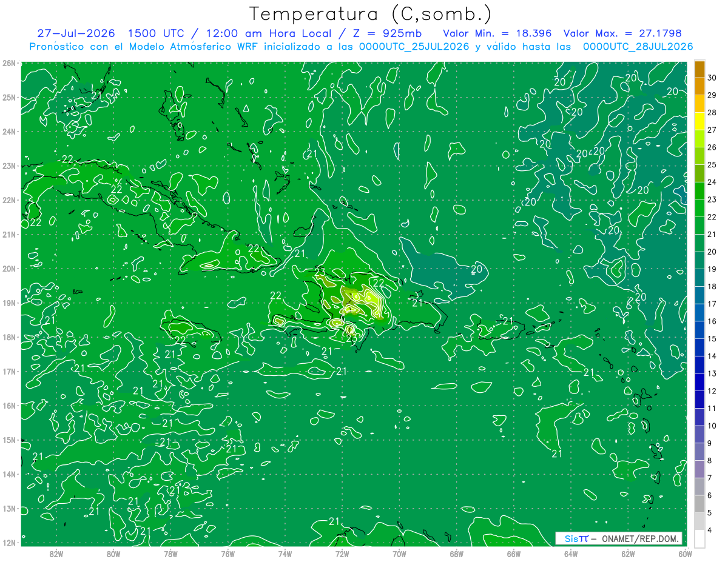Click 'Modelo Atmósferico WRF' in the subtitle

(195, 47)
